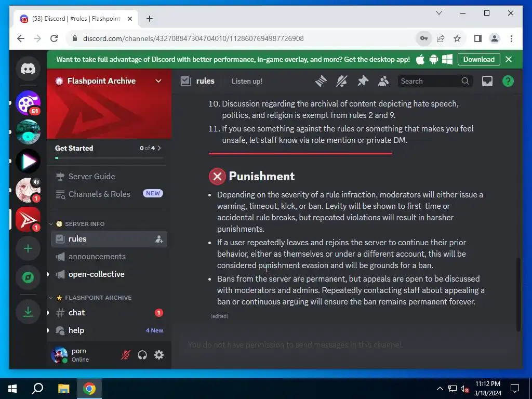Open new Chrome tab

point(149,19)
